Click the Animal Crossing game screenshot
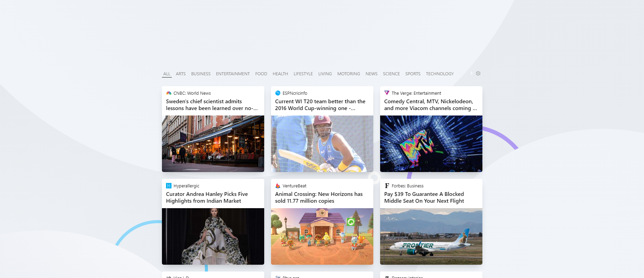Viewport: 644px width, 278px height. click(322, 236)
